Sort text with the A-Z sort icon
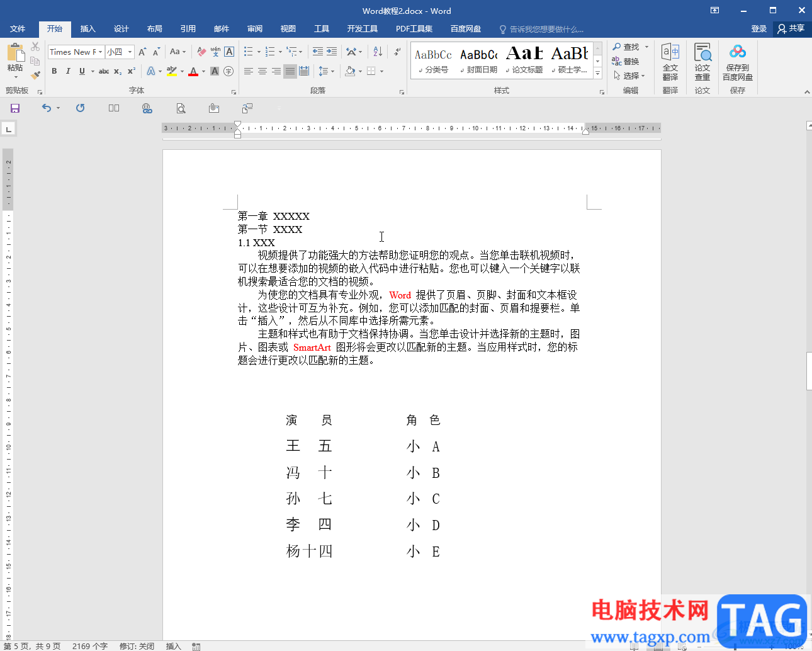812x651 pixels. click(x=378, y=52)
